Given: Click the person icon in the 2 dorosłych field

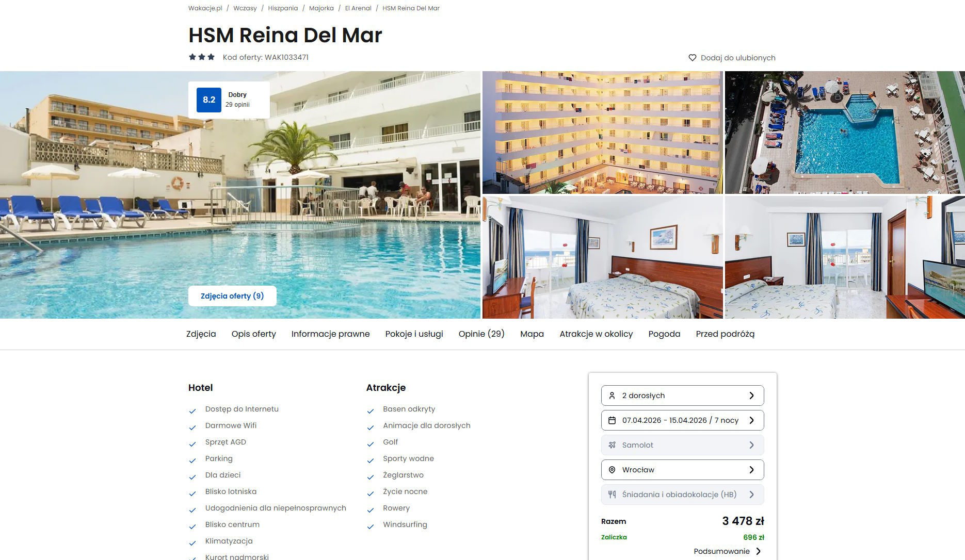Looking at the screenshot, I should pos(612,396).
